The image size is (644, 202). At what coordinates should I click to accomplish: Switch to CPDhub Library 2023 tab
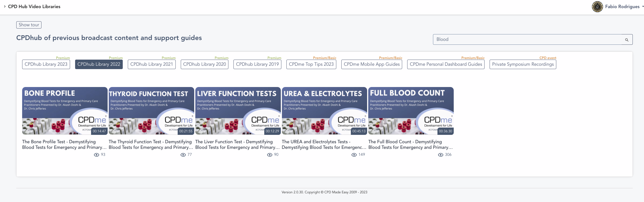pyautogui.click(x=46, y=64)
